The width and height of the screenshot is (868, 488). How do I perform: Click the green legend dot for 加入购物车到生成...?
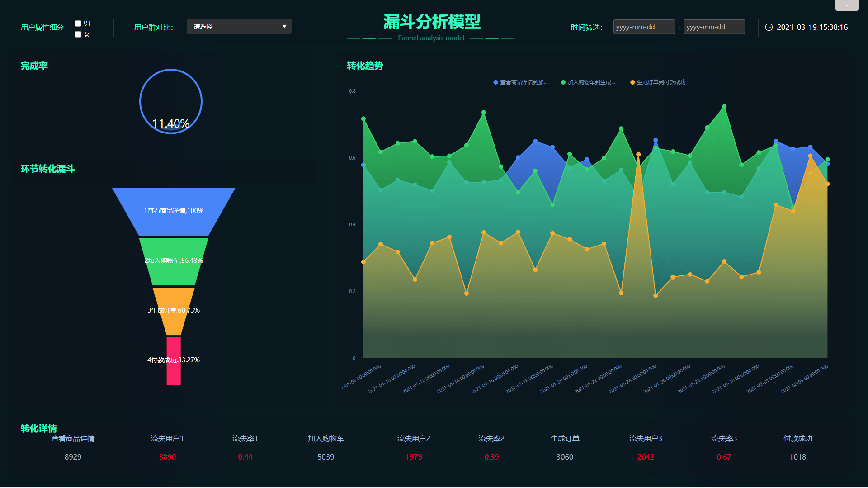point(563,82)
